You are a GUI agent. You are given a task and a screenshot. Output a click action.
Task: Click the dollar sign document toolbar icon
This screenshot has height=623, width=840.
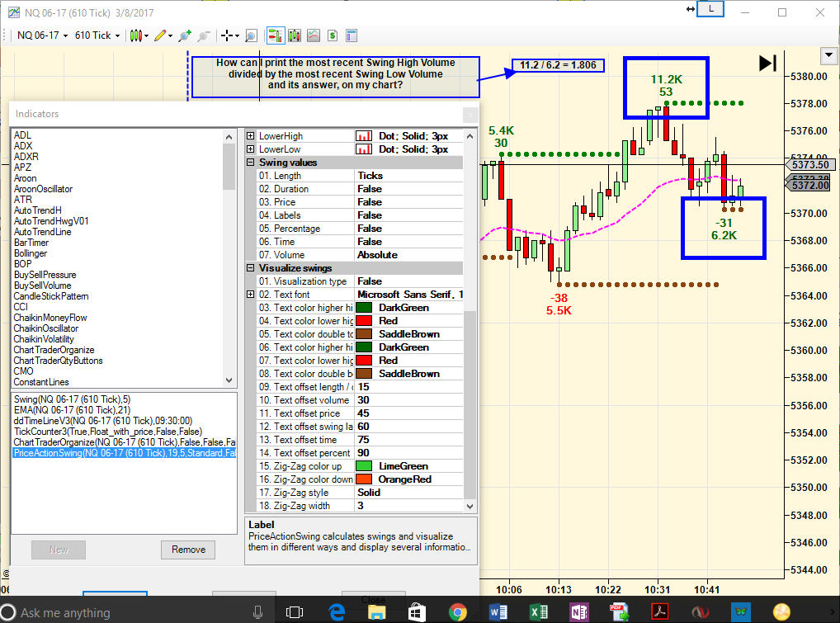click(333, 35)
